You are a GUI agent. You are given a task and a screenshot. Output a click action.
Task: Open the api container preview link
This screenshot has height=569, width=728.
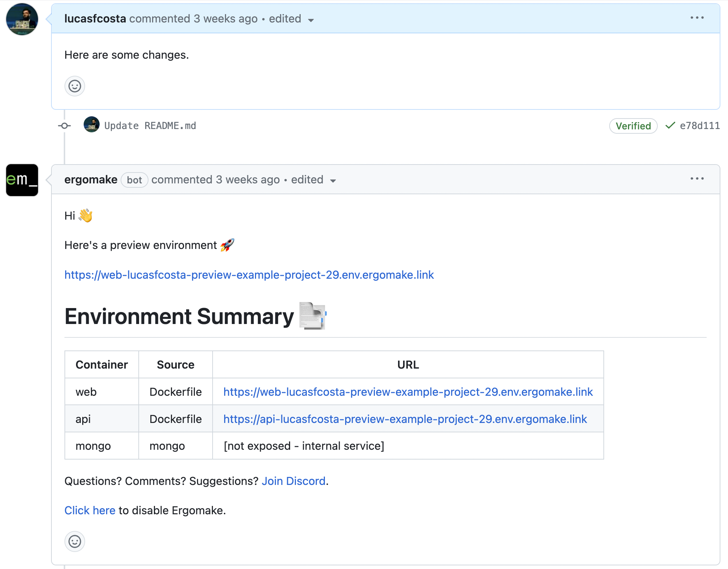(x=405, y=419)
